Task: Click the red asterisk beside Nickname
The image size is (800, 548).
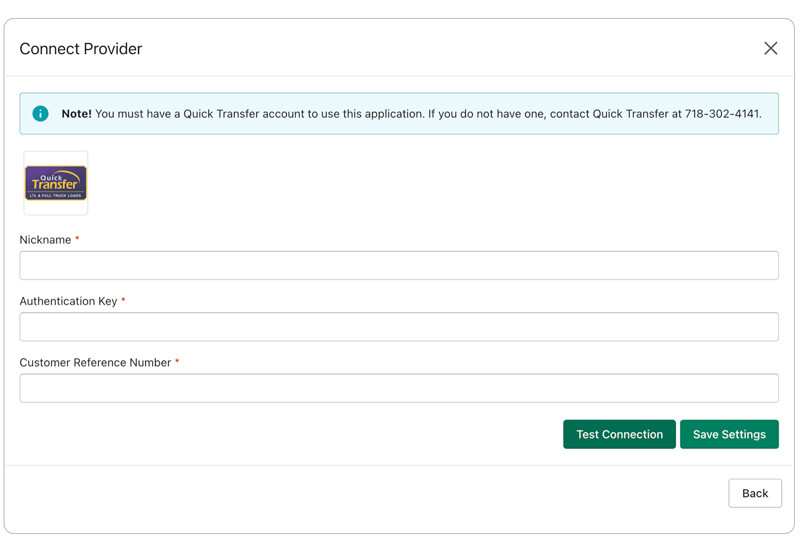Action: (x=78, y=240)
